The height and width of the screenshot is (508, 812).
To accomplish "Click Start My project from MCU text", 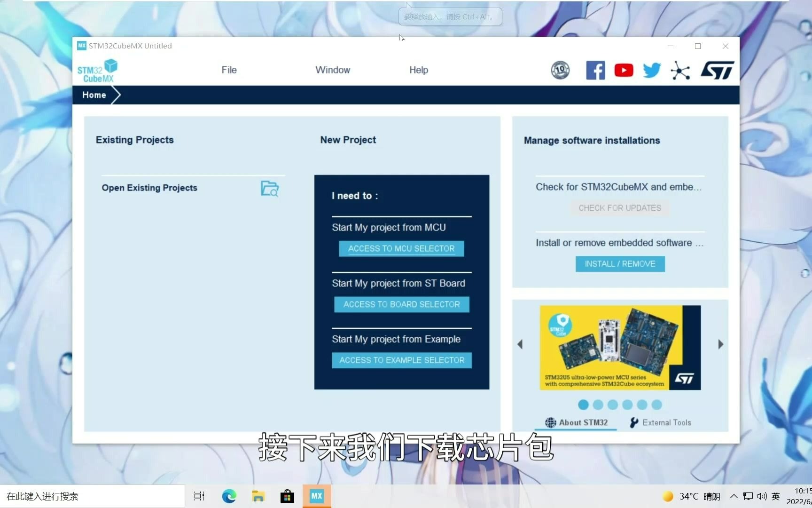I will 389,228.
